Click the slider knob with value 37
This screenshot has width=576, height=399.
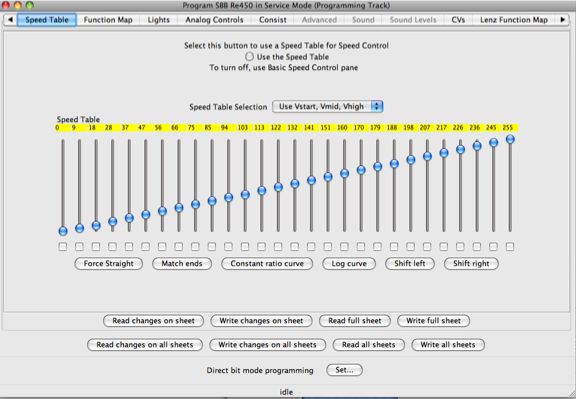[129, 218]
